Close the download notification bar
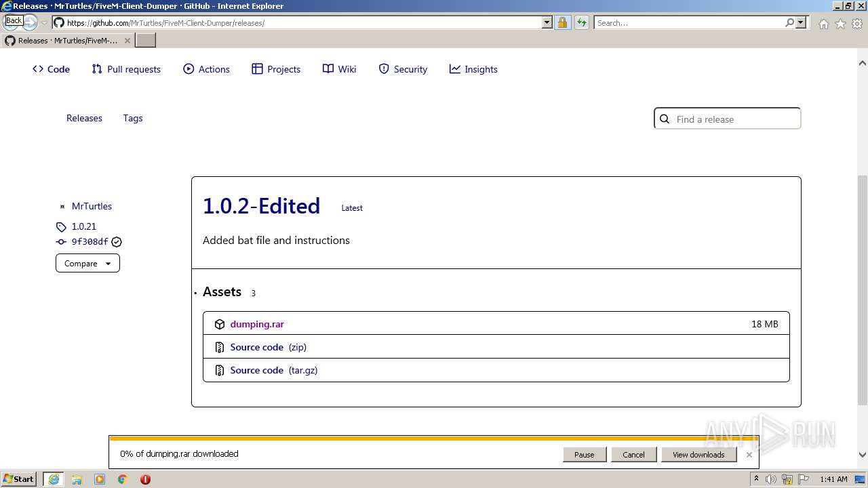Image resolution: width=868 pixels, height=488 pixels. point(749,455)
